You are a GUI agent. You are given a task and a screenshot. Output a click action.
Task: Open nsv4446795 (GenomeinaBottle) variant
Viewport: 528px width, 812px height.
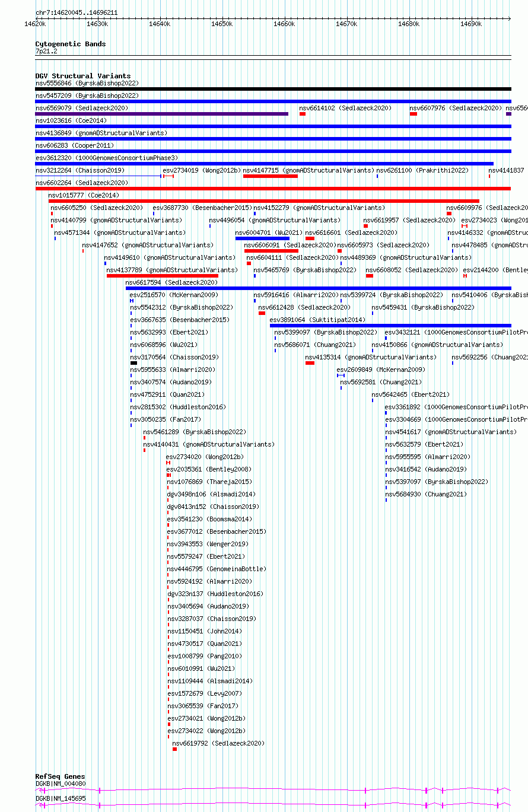click(x=217, y=569)
